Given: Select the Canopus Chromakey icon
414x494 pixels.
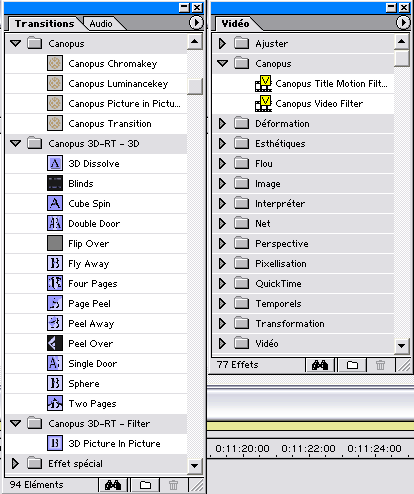Looking at the screenshot, I should [55, 63].
